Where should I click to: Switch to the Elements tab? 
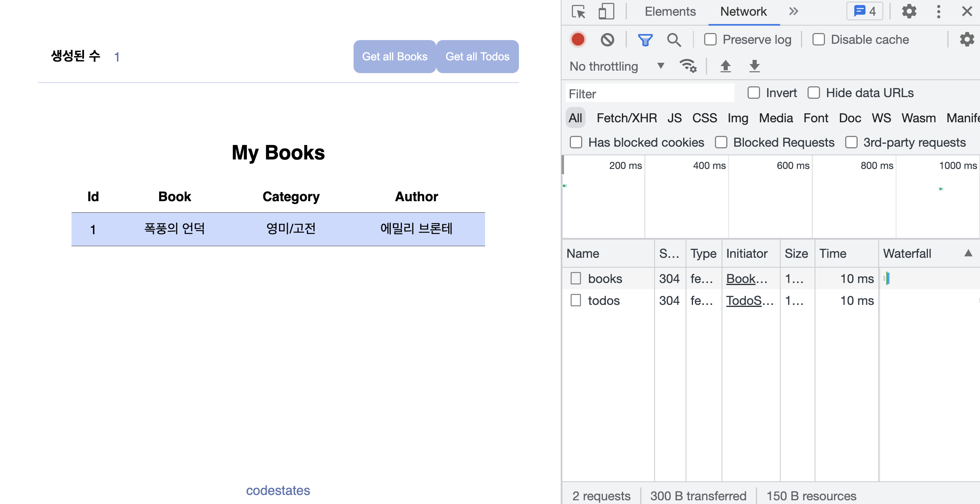pyautogui.click(x=670, y=12)
